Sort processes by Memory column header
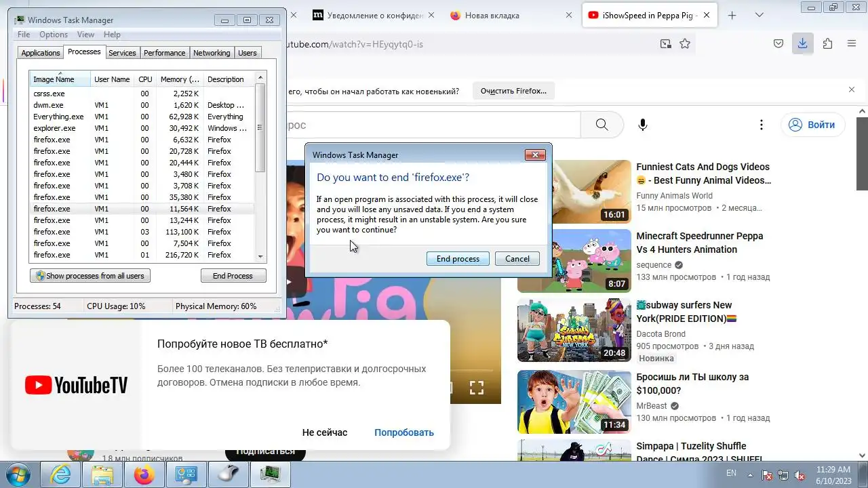Screen dimensions: 868x488 pos(180,79)
